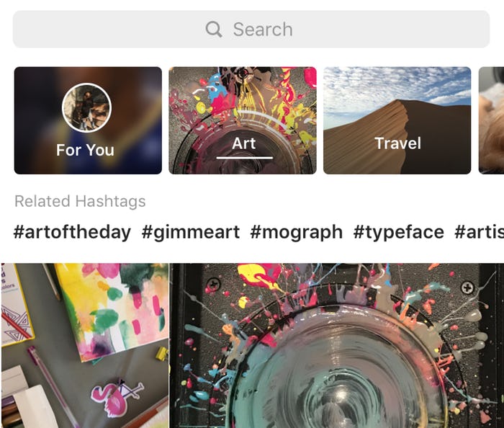View posts tagged #typeface

pos(398,232)
